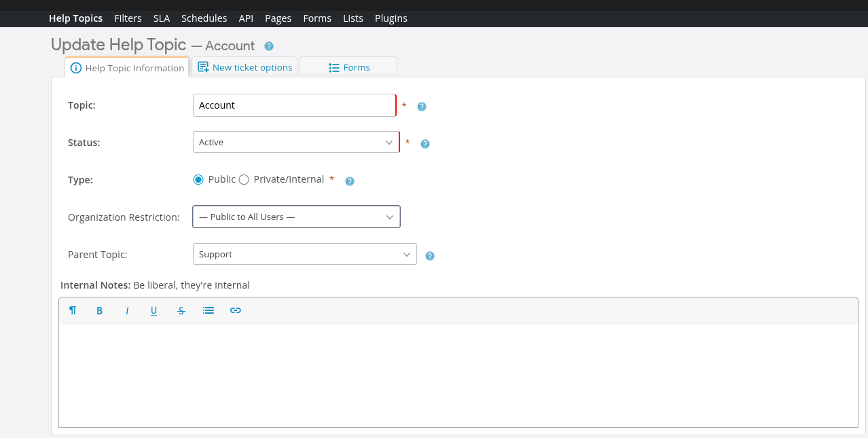Open the Status dropdown
The image size is (868, 438).
click(x=296, y=143)
